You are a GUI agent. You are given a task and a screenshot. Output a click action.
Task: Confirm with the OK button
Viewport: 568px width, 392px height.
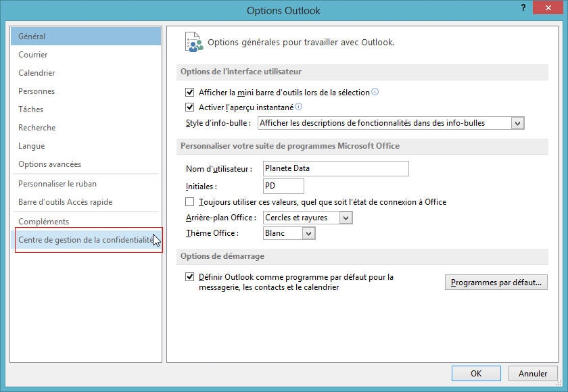[x=476, y=374]
